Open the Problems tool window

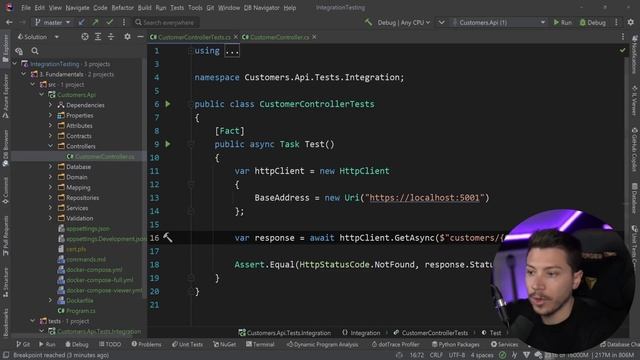tap(147, 344)
